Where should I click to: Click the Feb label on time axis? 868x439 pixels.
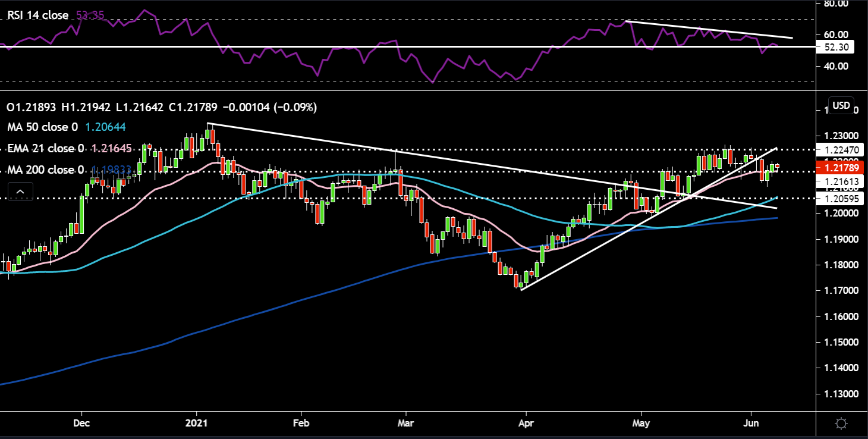pyautogui.click(x=301, y=424)
